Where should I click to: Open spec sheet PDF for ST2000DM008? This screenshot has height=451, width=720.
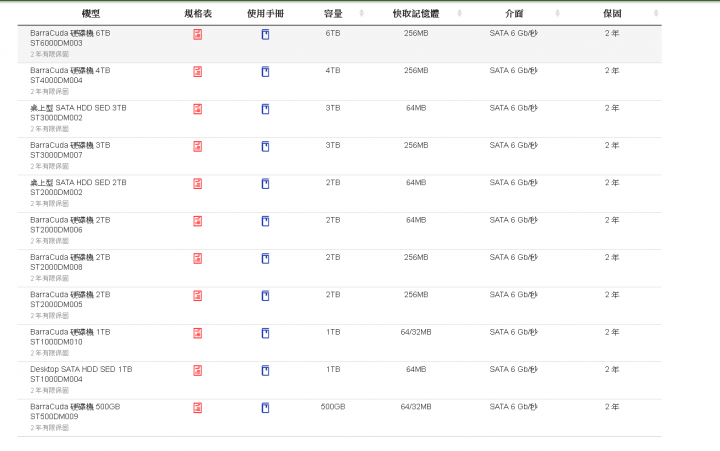pos(197,259)
